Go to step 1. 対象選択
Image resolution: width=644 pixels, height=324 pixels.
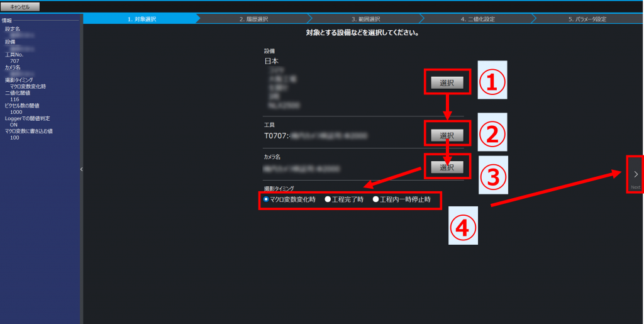(142, 19)
